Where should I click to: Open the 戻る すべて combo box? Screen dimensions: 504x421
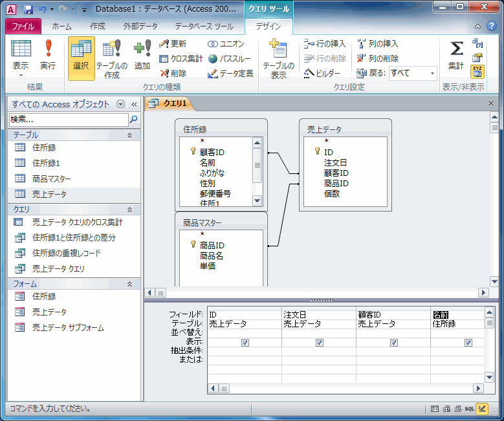[x=413, y=73]
